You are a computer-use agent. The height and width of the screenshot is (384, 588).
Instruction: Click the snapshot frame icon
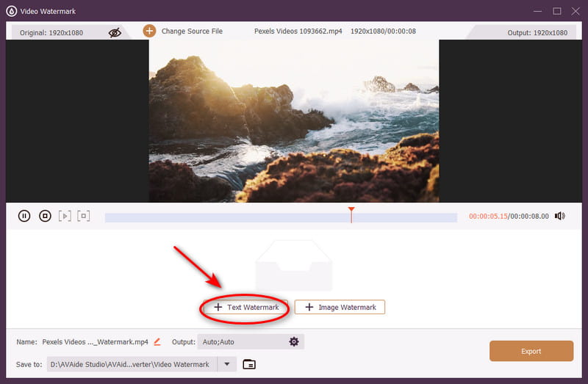coord(84,216)
